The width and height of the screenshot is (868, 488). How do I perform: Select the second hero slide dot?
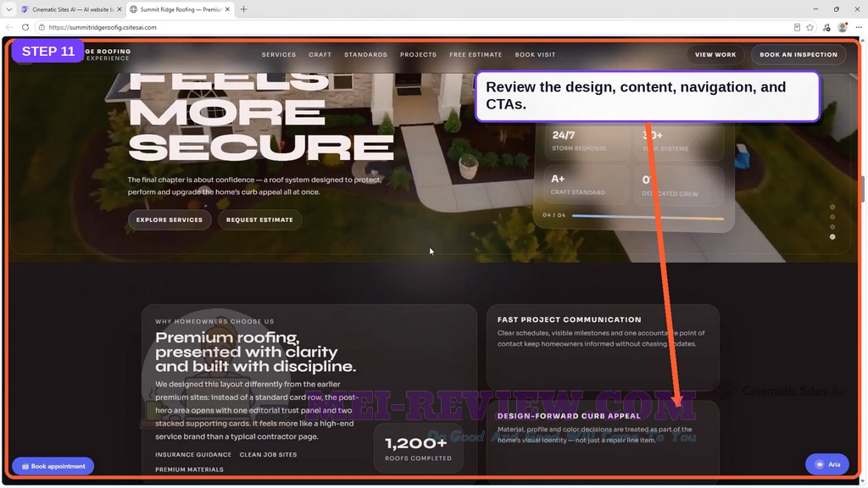[x=832, y=217]
